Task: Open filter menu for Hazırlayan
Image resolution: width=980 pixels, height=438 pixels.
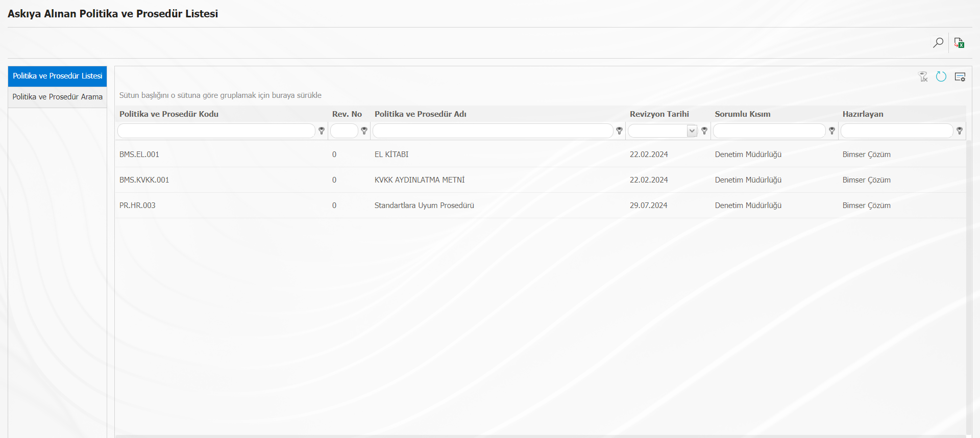Action: (960, 131)
